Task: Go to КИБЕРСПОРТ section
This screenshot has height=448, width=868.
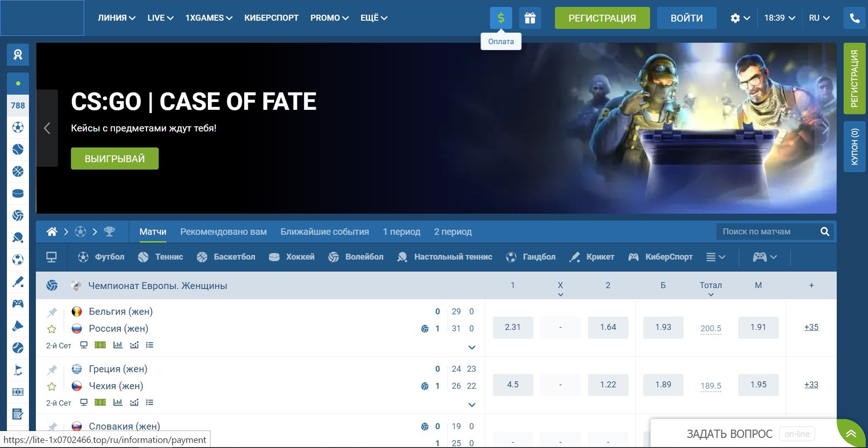Action: [271, 18]
